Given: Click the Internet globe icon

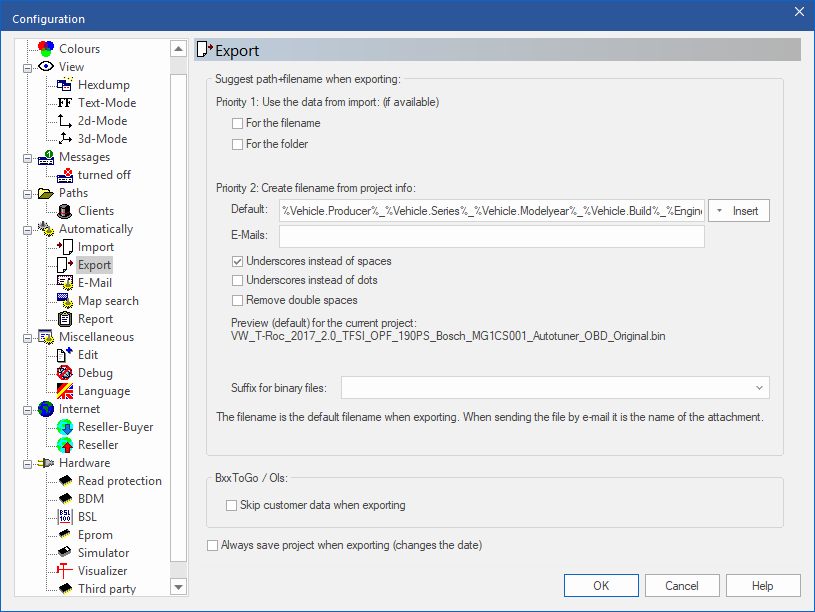Looking at the screenshot, I should (46, 409).
